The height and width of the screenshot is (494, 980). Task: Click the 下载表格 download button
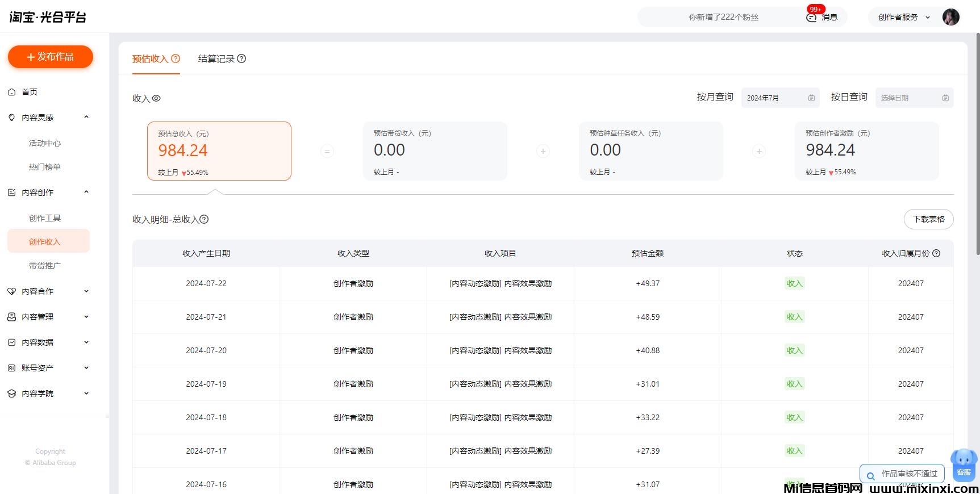tap(928, 219)
